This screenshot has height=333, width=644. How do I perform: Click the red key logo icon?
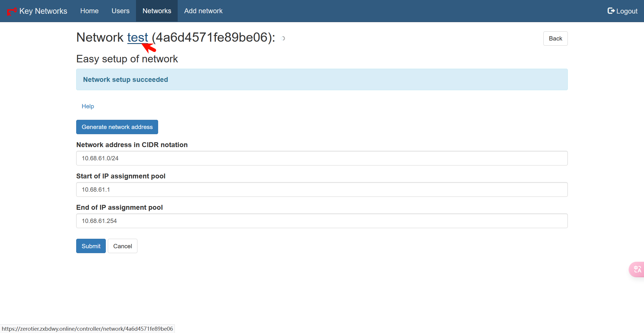[x=11, y=11]
